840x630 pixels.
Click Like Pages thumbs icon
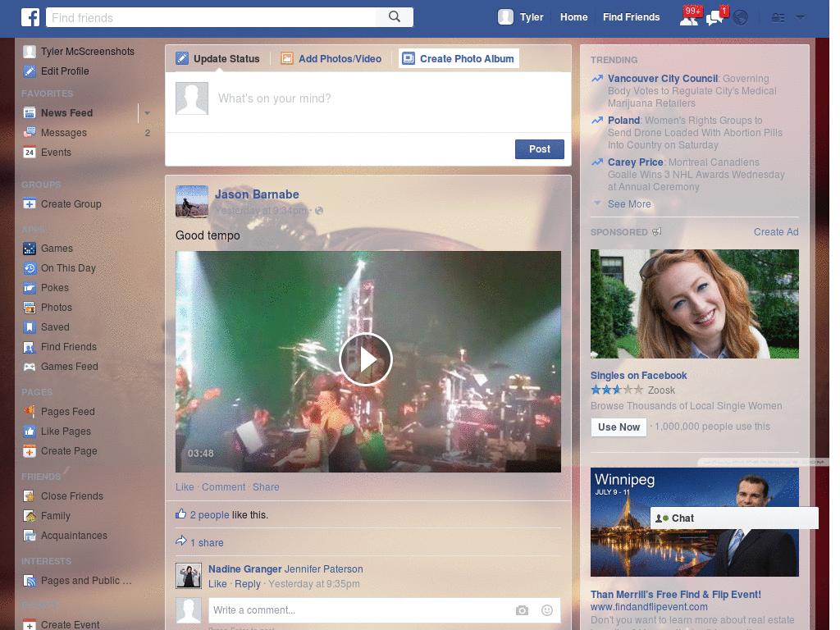[x=30, y=431]
